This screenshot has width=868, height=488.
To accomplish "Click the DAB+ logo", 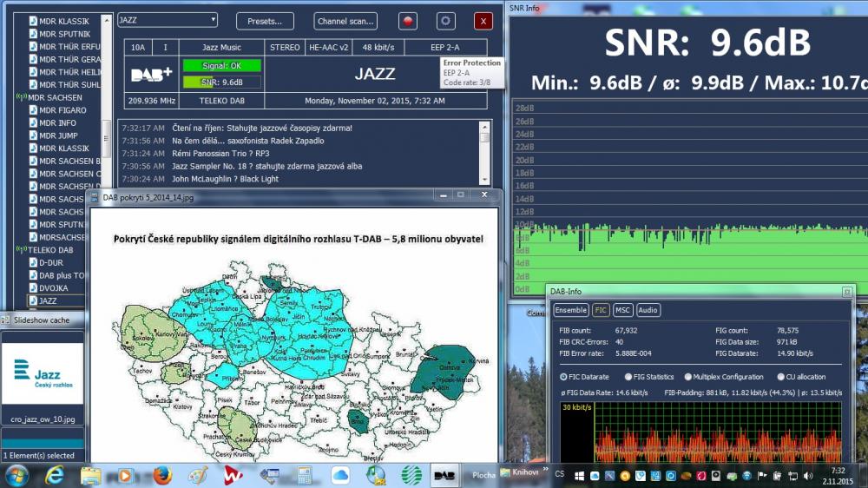I will [151, 74].
